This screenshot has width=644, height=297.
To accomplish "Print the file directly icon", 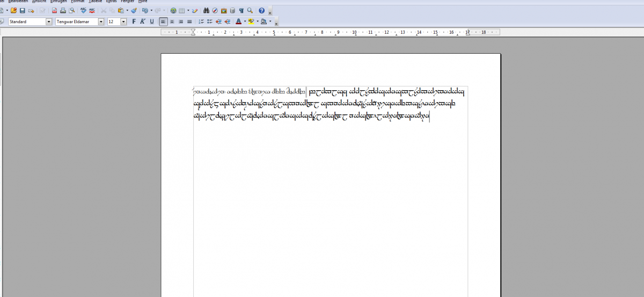I will tap(63, 10).
